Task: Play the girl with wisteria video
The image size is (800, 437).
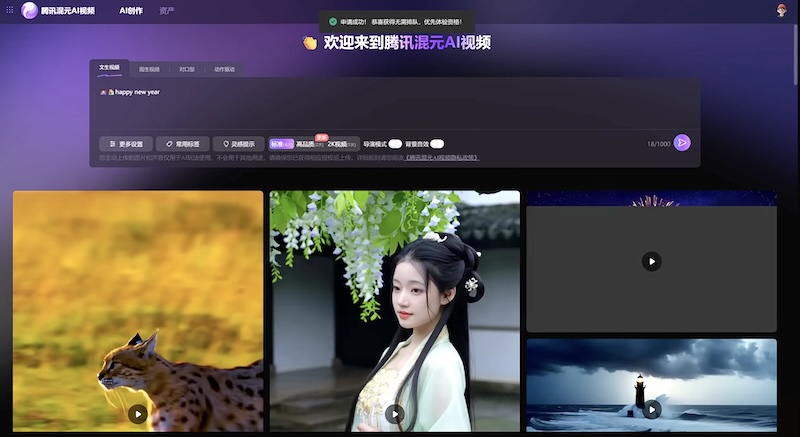Action: pos(394,413)
